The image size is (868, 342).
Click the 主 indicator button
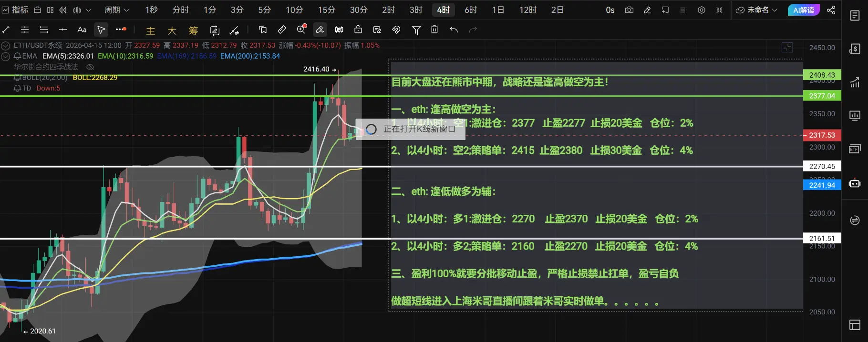151,31
